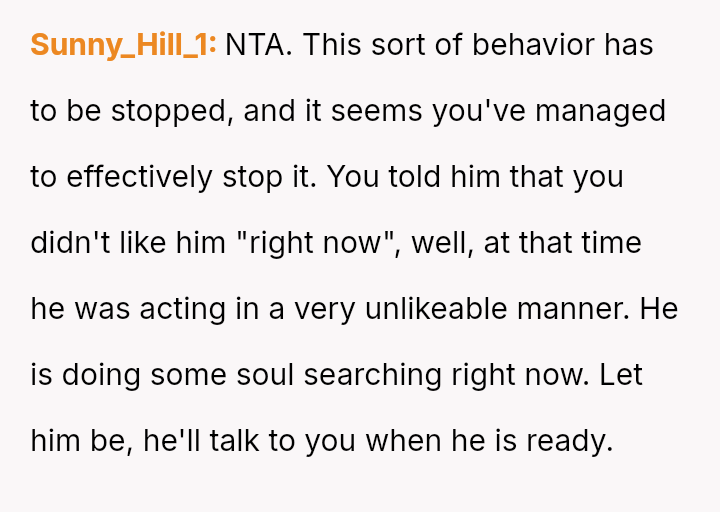Click the word "manner" in fifth line
This screenshot has height=512, width=720.
(597, 309)
